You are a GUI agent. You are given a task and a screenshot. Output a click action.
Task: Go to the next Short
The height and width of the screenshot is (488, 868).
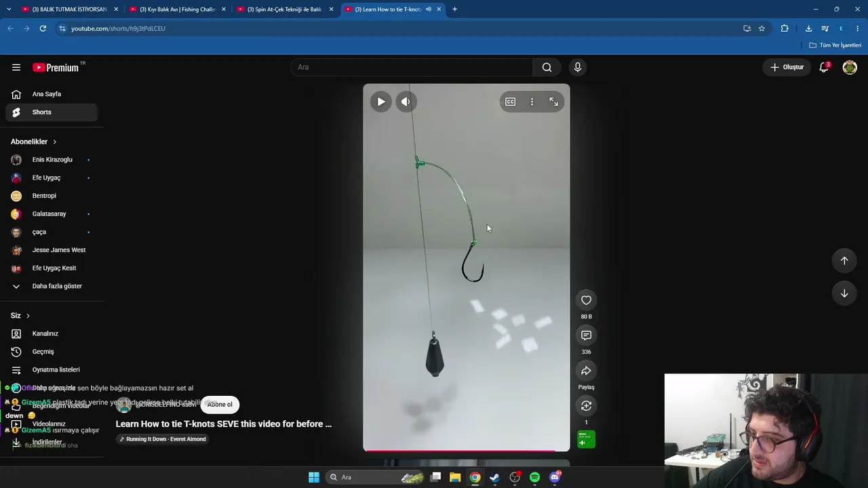844,293
